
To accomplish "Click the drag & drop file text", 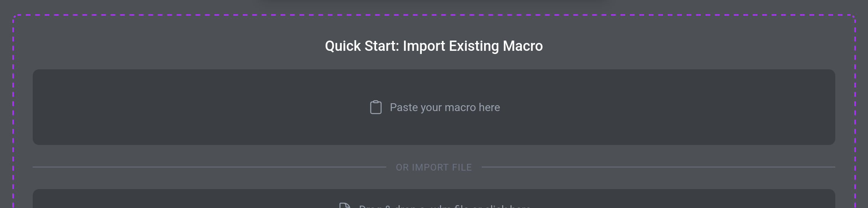I will [445, 206].
